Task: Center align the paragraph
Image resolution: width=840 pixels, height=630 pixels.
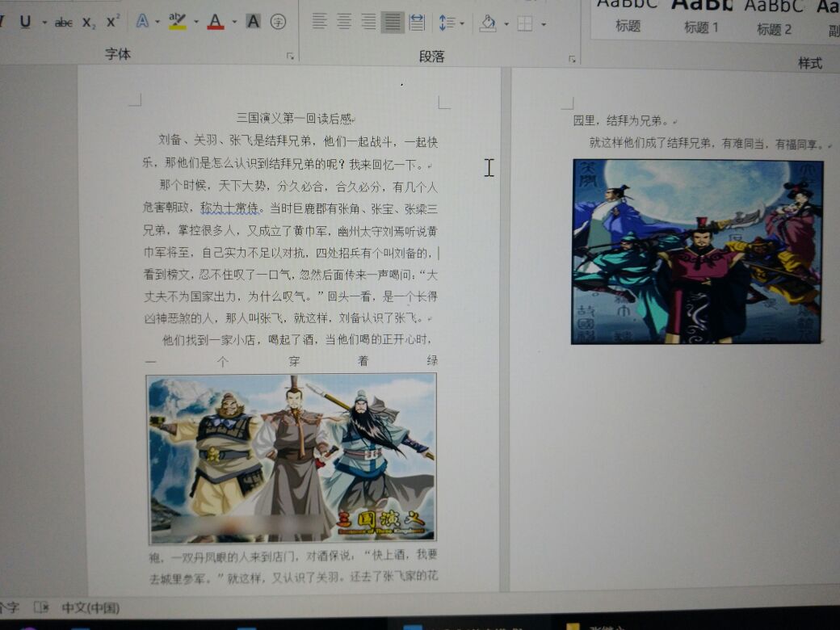Action: pos(344,22)
